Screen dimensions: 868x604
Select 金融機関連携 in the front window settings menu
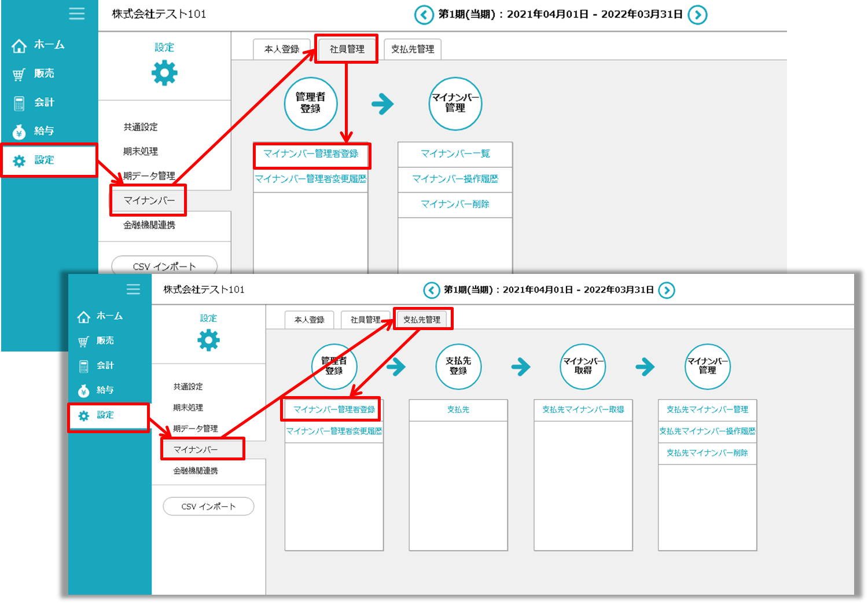[x=196, y=471]
